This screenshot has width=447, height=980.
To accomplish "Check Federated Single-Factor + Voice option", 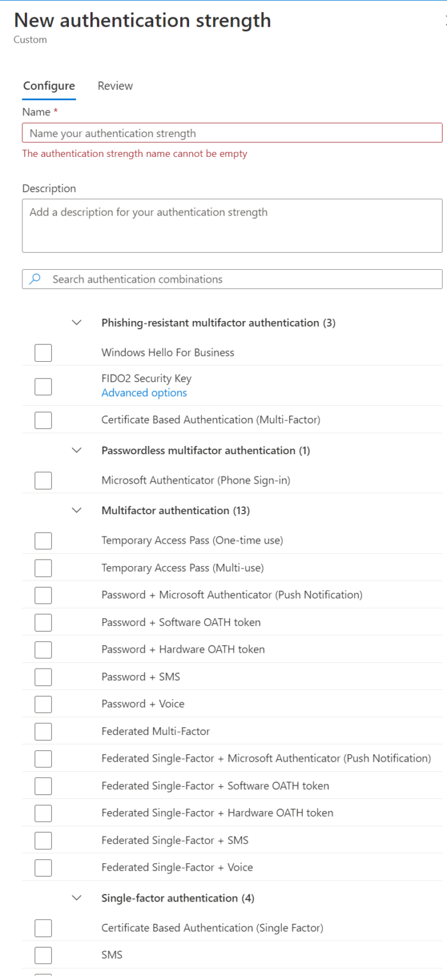I will (43, 867).
